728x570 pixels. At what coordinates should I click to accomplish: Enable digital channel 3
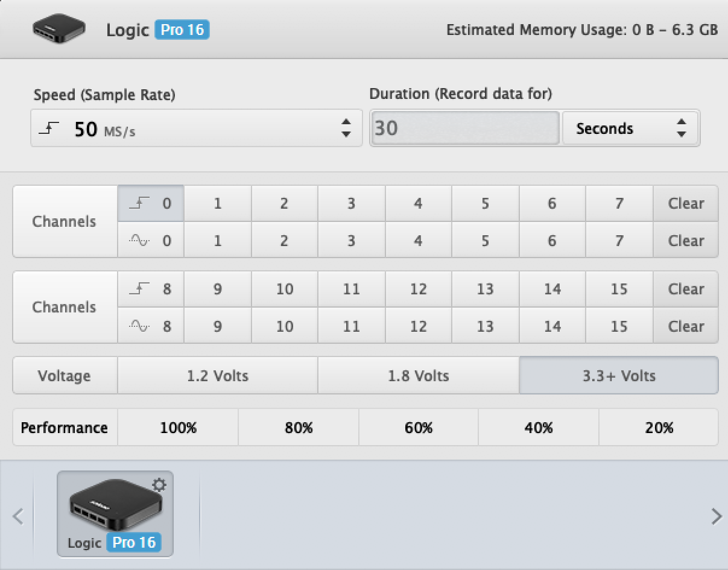coord(351,203)
